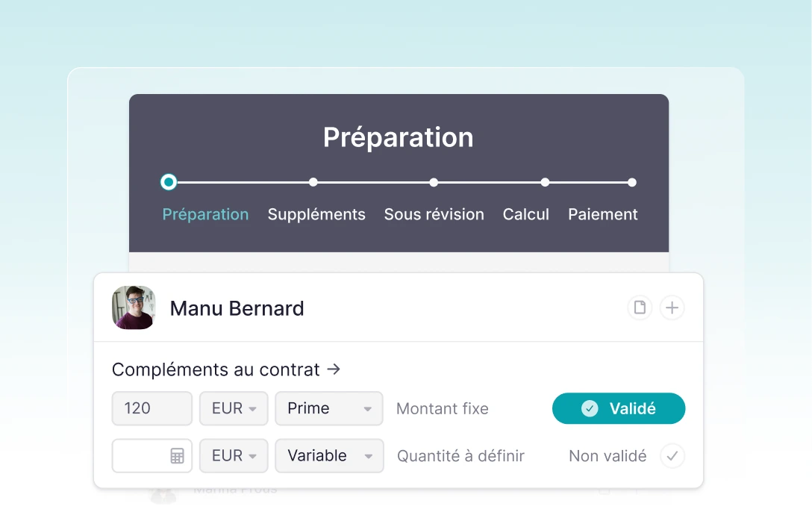The height and width of the screenshot is (515, 812).
Task: Click the Manu Bernard name
Action: [237, 308]
